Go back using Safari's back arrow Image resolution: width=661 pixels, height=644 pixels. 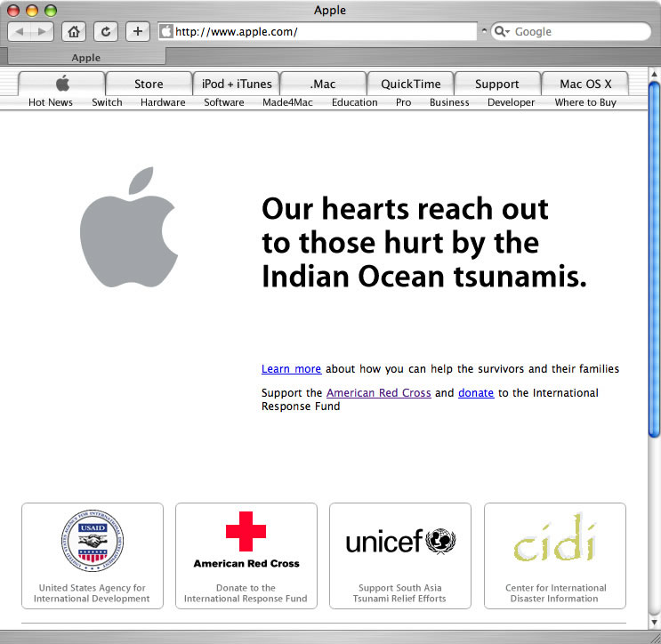coord(20,32)
